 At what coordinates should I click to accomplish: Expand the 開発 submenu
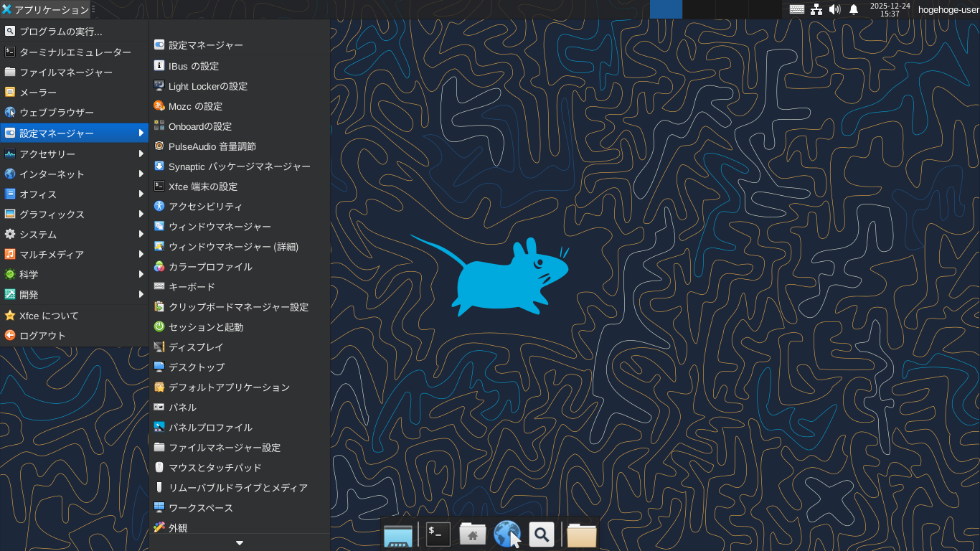coord(75,295)
